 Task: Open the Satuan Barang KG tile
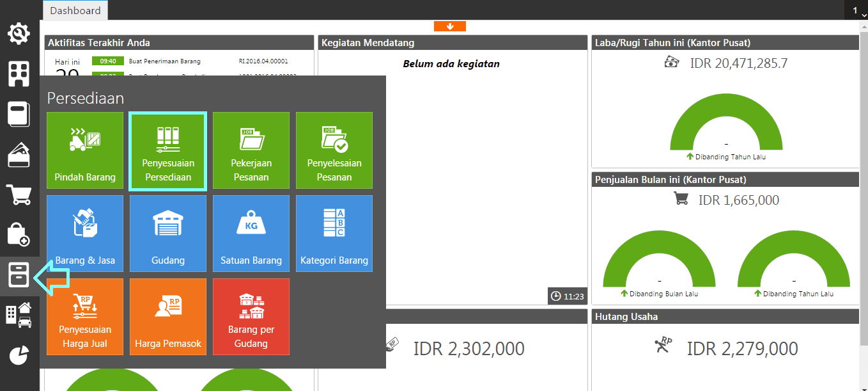point(251,234)
